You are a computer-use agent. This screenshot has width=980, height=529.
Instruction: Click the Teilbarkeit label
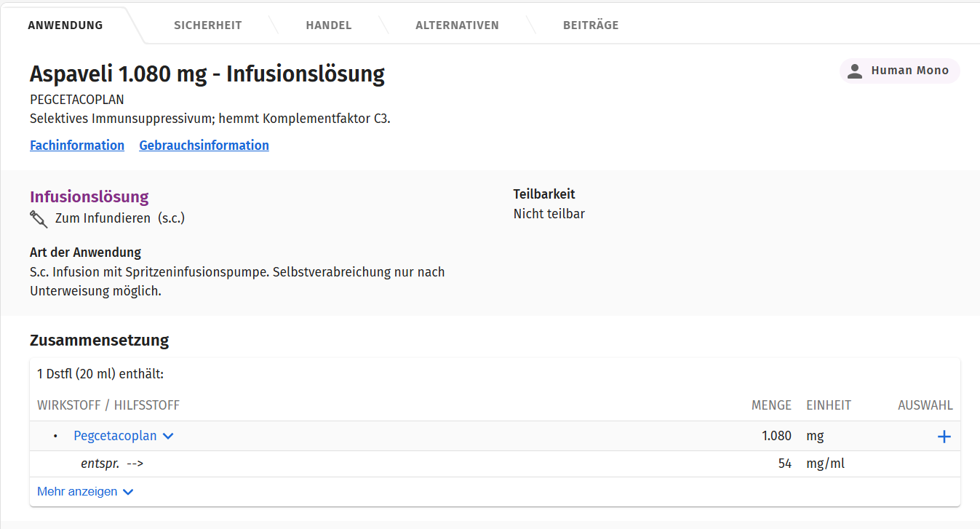(544, 194)
